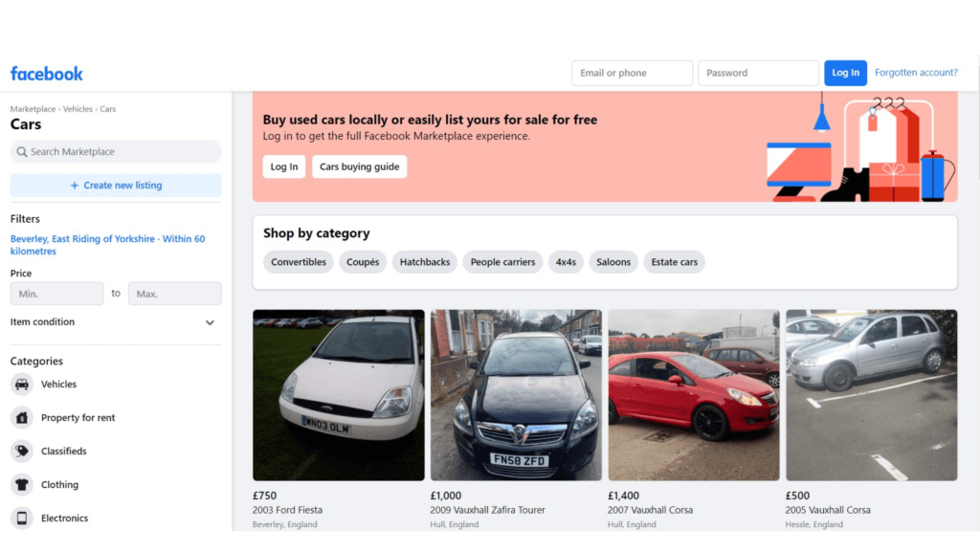This screenshot has height=551, width=980.
Task: Select the People carriers category chip
Action: pyautogui.click(x=502, y=262)
